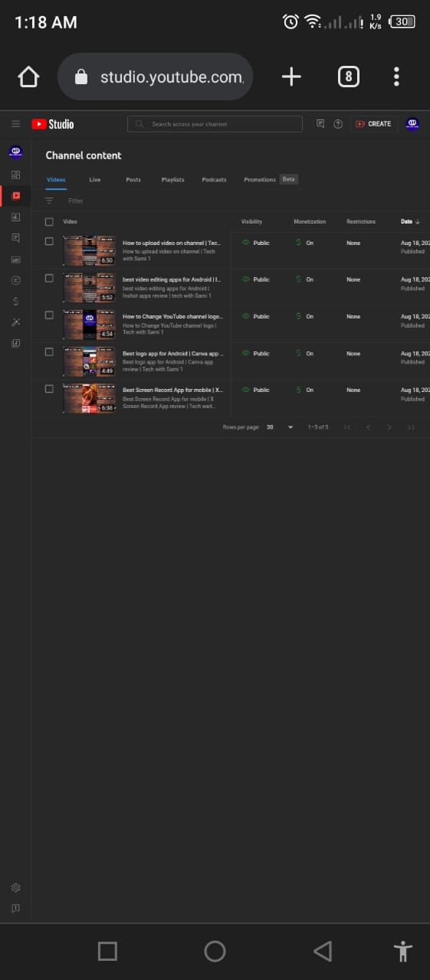Switch to the Podcasts tab
The image size is (430, 980).
tap(215, 180)
